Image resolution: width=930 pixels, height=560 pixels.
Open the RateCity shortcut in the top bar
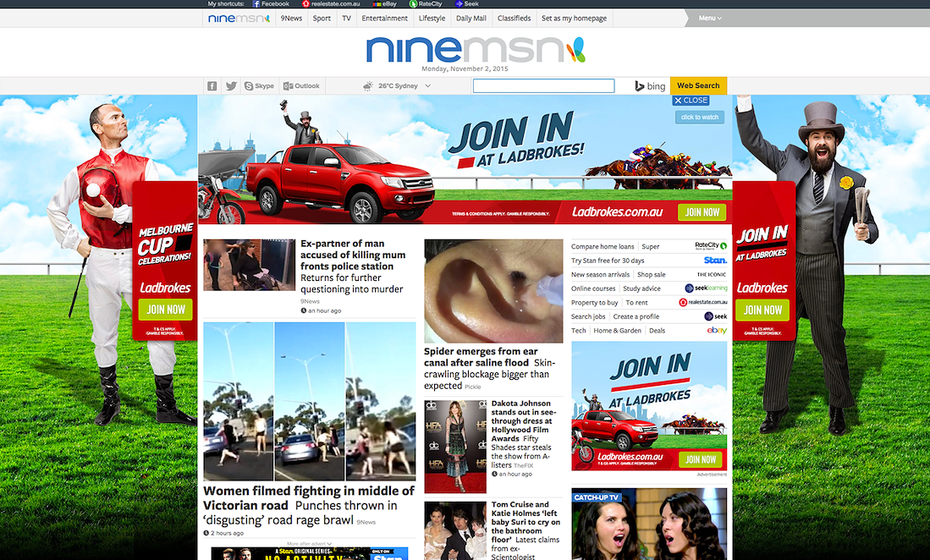click(426, 3)
